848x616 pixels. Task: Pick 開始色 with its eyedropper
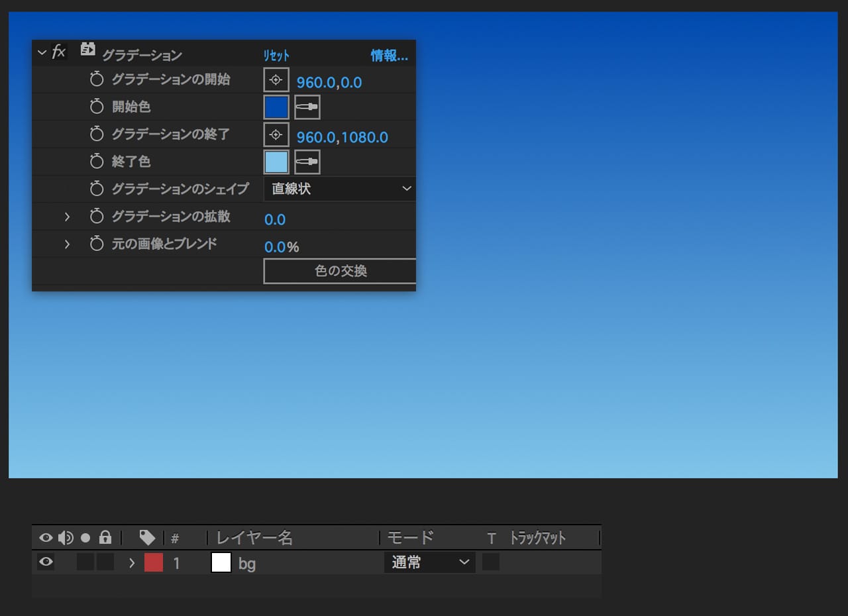click(307, 107)
